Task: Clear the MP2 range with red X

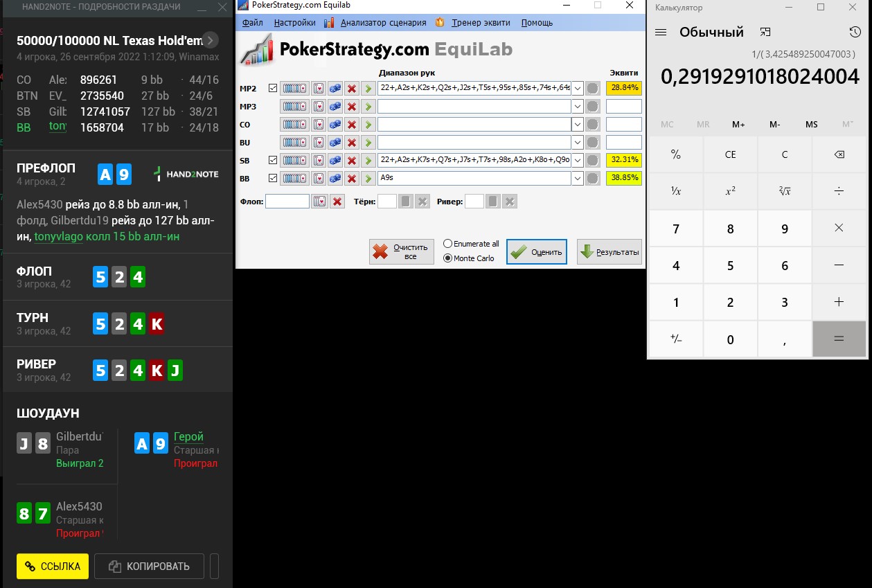Action: 352,88
